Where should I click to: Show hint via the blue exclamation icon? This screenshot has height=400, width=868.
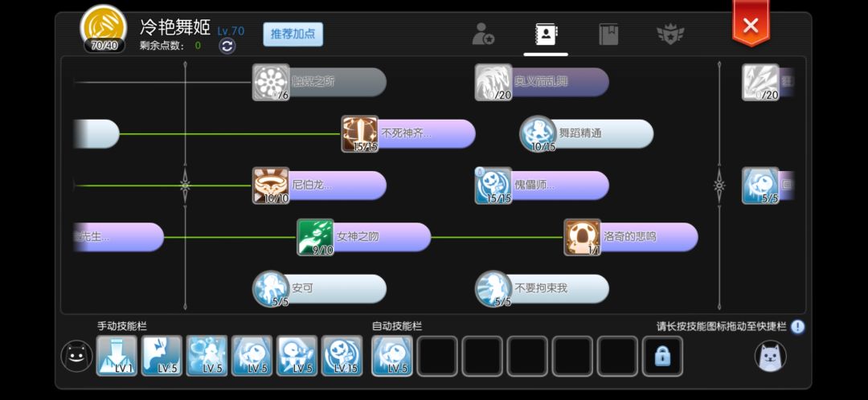(x=797, y=326)
